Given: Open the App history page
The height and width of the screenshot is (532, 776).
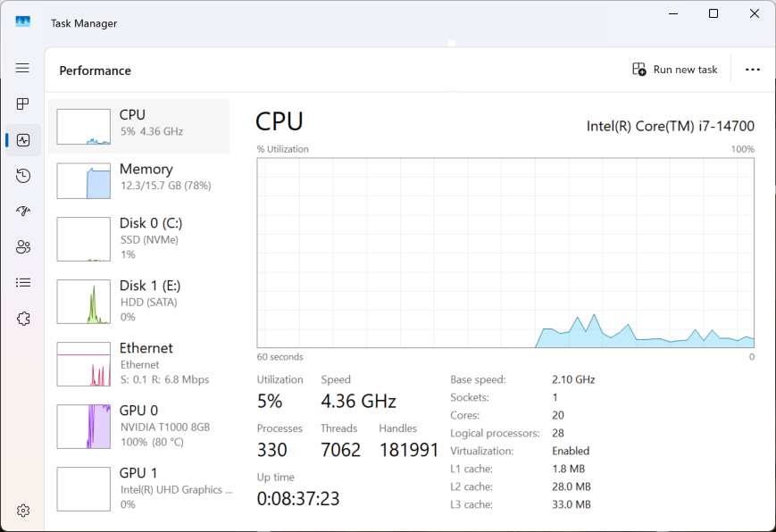Looking at the screenshot, I should (23, 176).
